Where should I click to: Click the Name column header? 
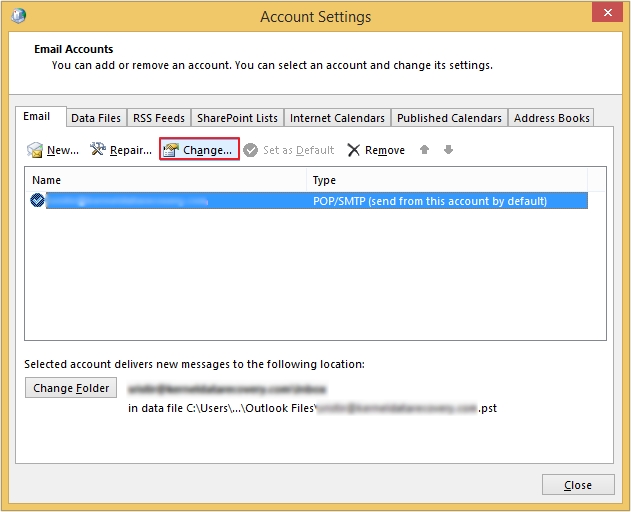point(166,180)
